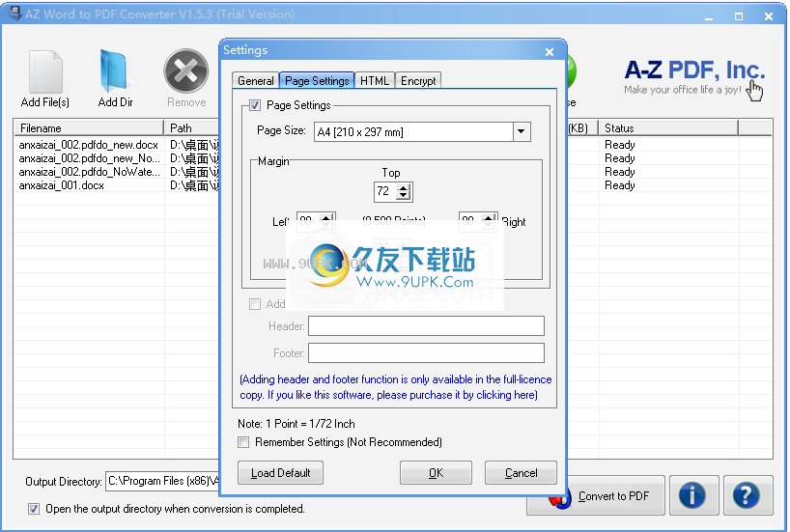790x532 pixels.
Task: Click the Output Directory path field
Action: 162,481
